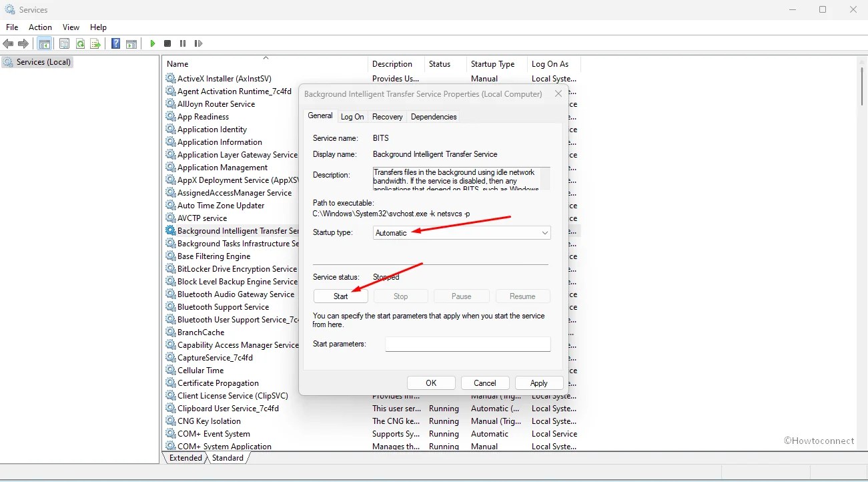The width and height of the screenshot is (868, 482).
Task: Click the Stop Service toolbar icon
Action: pos(167,43)
